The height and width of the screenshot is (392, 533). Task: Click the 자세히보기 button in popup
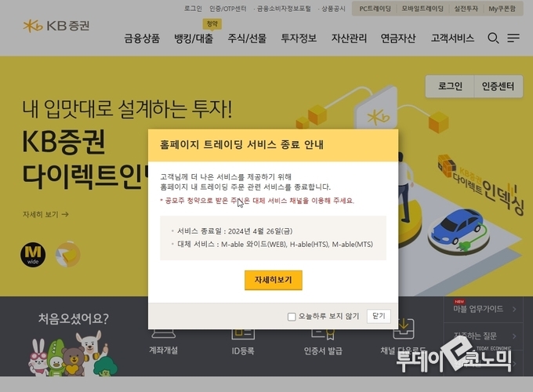274,280
